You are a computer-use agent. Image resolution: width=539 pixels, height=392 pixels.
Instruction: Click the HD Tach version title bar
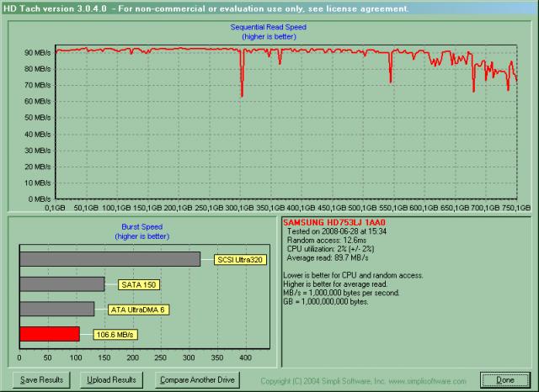pyautogui.click(x=269, y=8)
